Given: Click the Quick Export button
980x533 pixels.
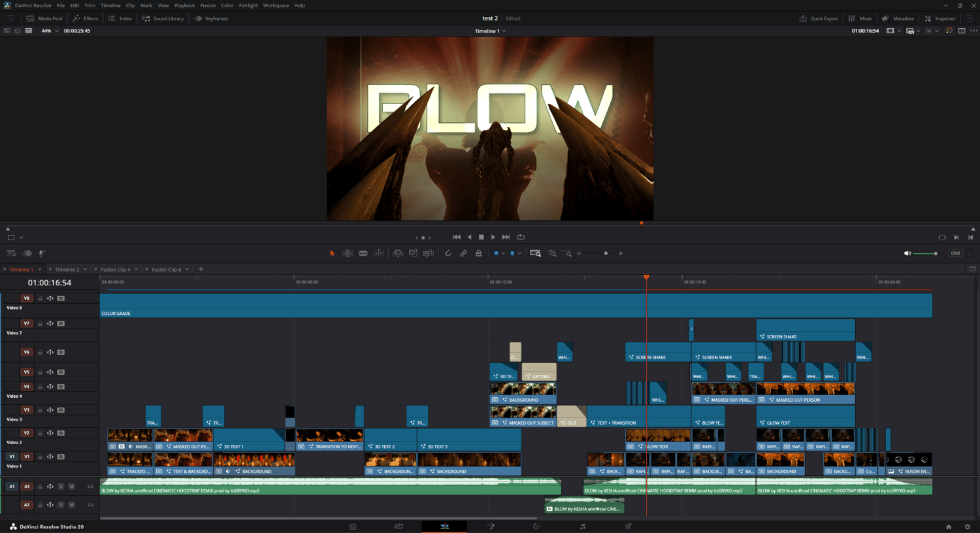Looking at the screenshot, I should tap(819, 18).
